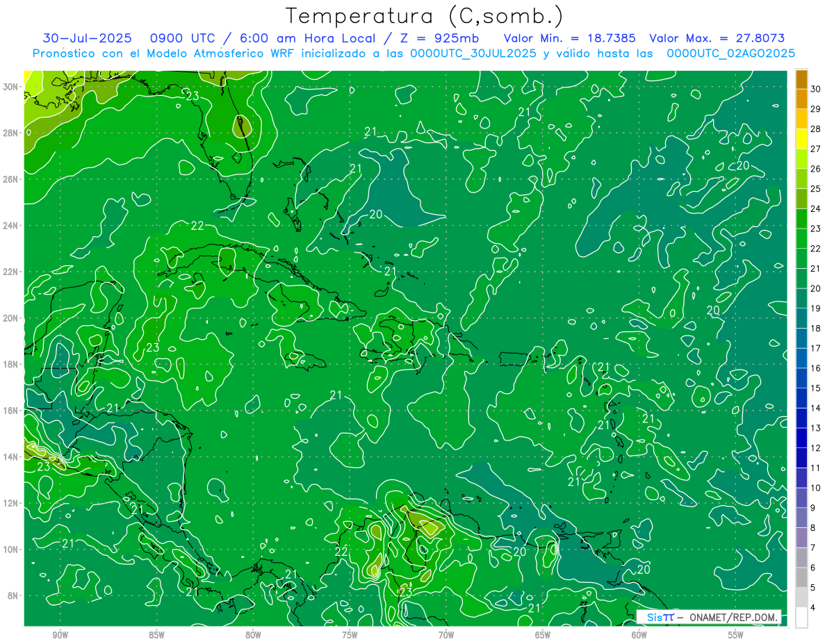Select the date text "30-Jul-2025"
The height and width of the screenshot is (644, 834).
(x=87, y=38)
